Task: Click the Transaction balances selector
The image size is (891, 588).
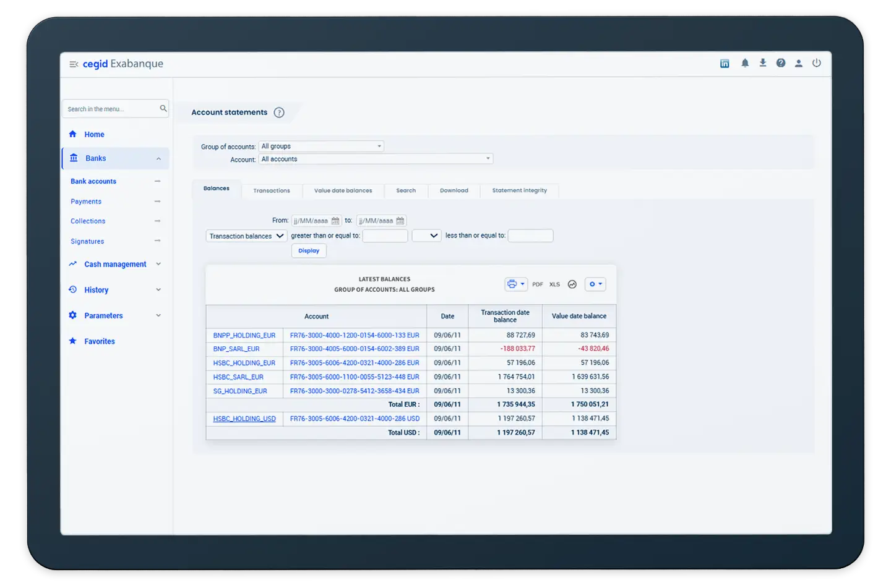Action: coord(246,236)
